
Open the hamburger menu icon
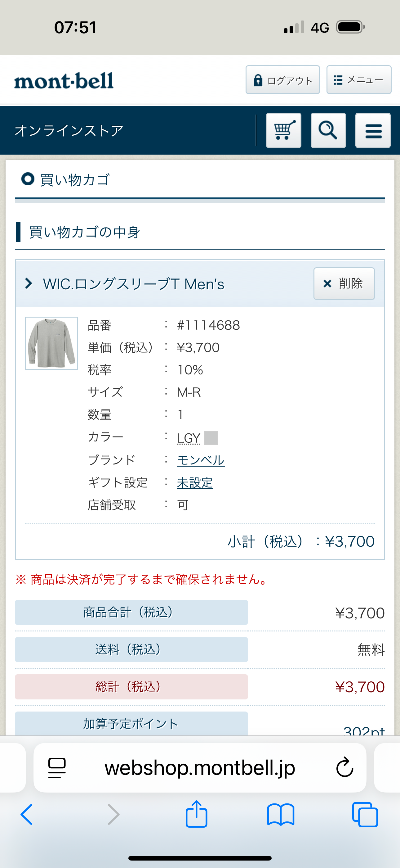pos(372,131)
